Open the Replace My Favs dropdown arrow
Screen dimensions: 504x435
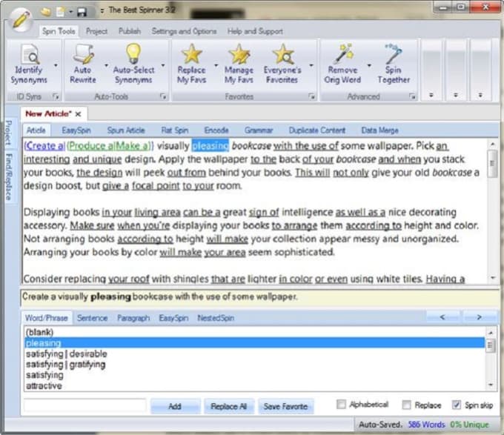click(216, 65)
